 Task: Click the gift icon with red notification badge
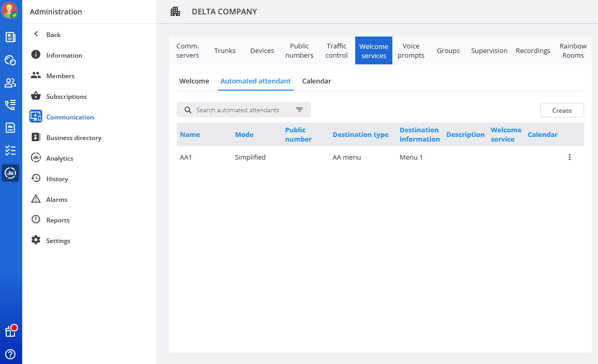click(x=10, y=331)
